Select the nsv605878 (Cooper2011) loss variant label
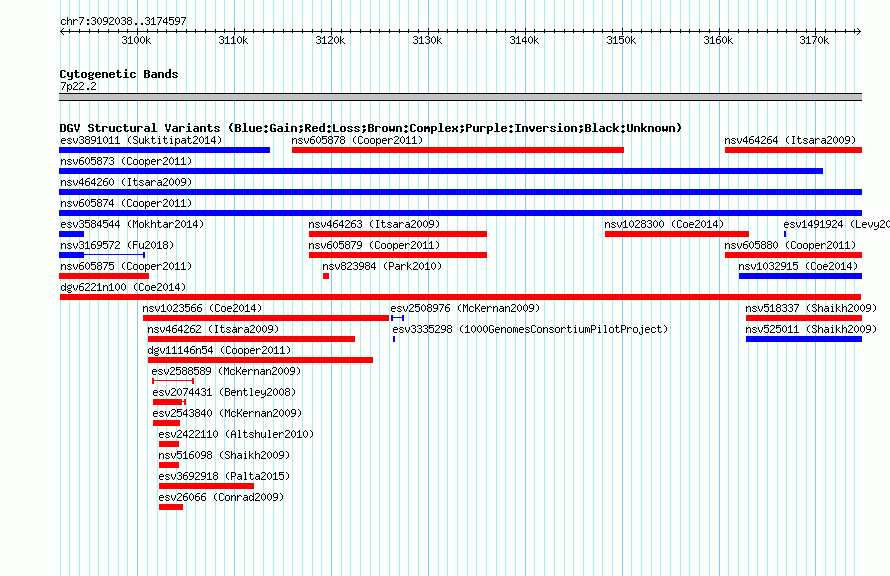890x576 pixels. [357, 140]
